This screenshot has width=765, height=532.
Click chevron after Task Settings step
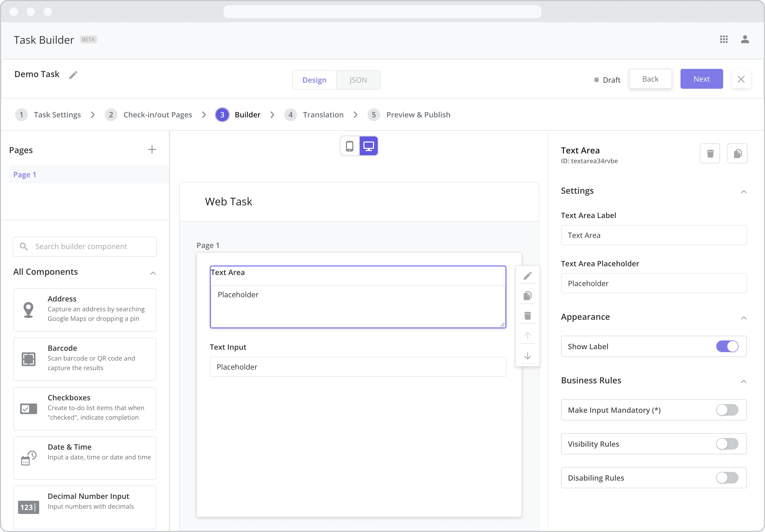(93, 115)
